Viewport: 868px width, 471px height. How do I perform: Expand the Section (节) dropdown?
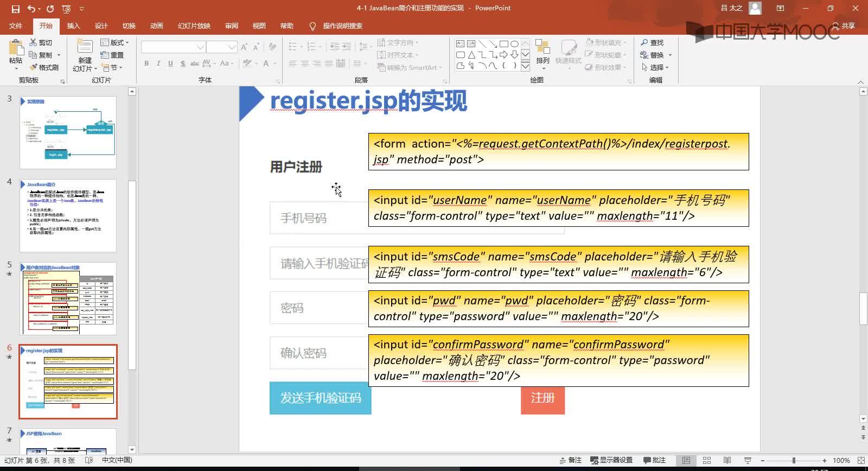(112, 67)
